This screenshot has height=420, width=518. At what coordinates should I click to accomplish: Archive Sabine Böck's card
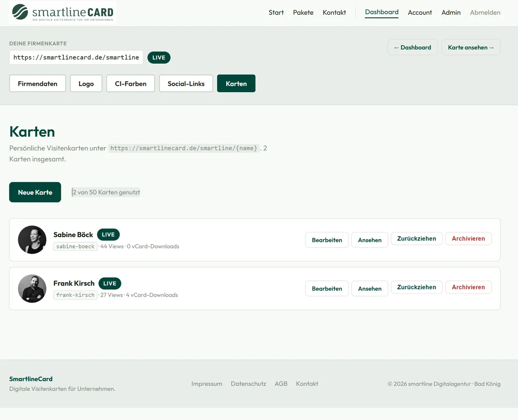[x=468, y=238]
